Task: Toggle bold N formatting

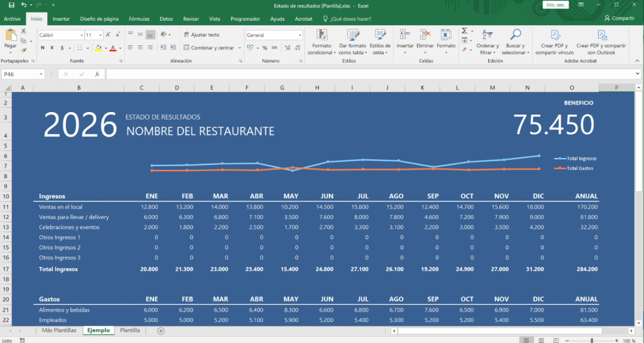Action: click(x=43, y=48)
